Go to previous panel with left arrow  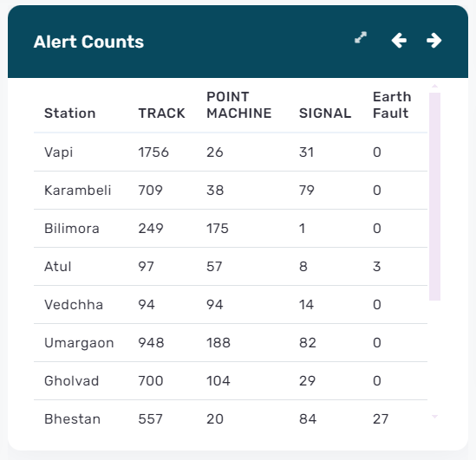pos(399,41)
